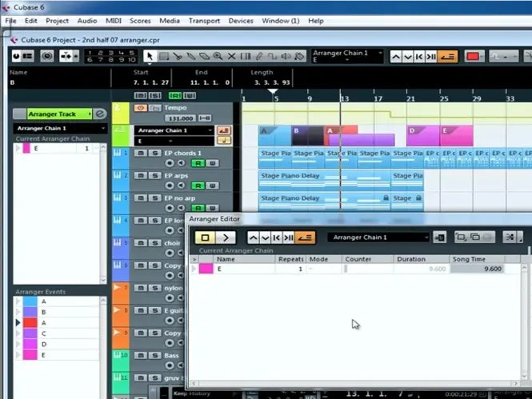Click Play arrow in Arranger Editor
Viewport: 532px width, 399px height.
tap(226, 237)
